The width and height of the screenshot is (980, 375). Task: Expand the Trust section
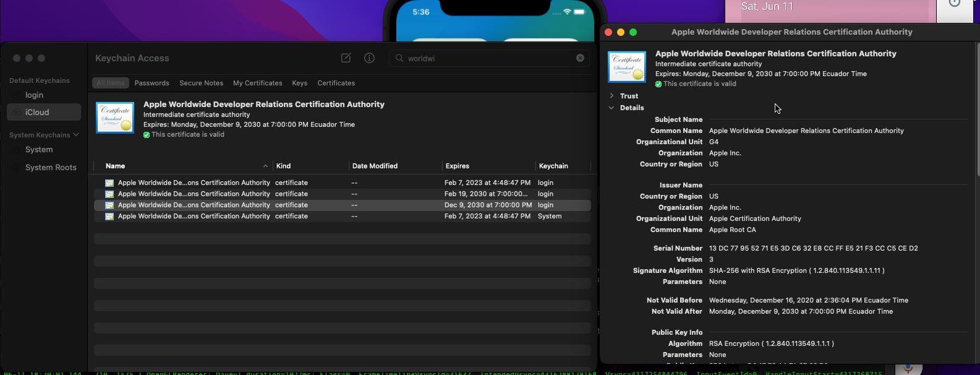tap(611, 96)
